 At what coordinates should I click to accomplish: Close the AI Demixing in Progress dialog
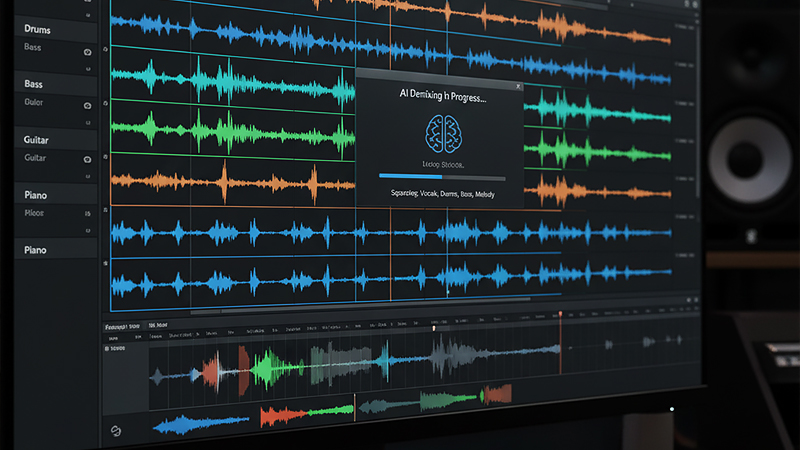coord(517,87)
